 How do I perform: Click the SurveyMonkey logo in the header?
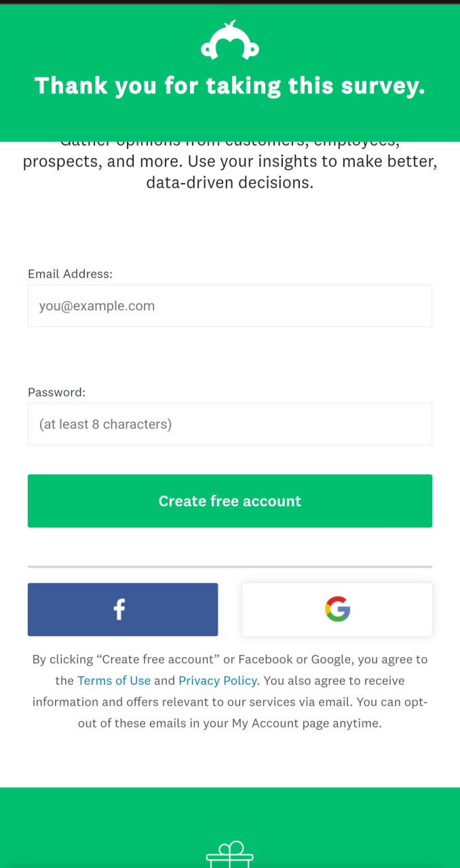(230, 43)
